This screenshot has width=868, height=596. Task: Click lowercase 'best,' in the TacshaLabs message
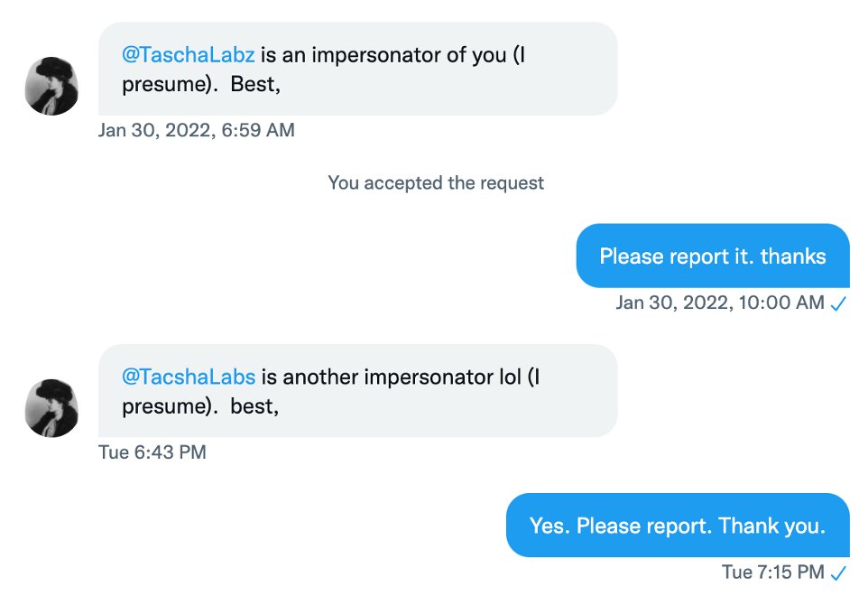coord(254,406)
